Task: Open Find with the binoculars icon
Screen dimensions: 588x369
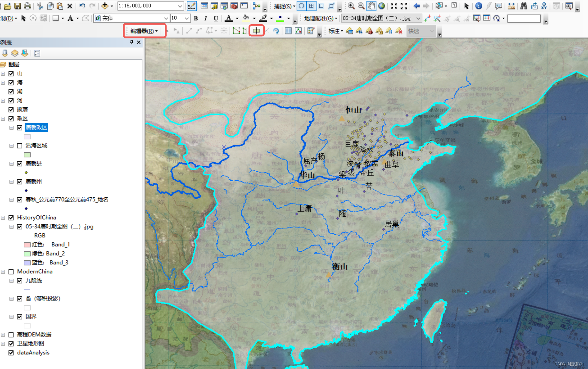Action: [523, 6]
